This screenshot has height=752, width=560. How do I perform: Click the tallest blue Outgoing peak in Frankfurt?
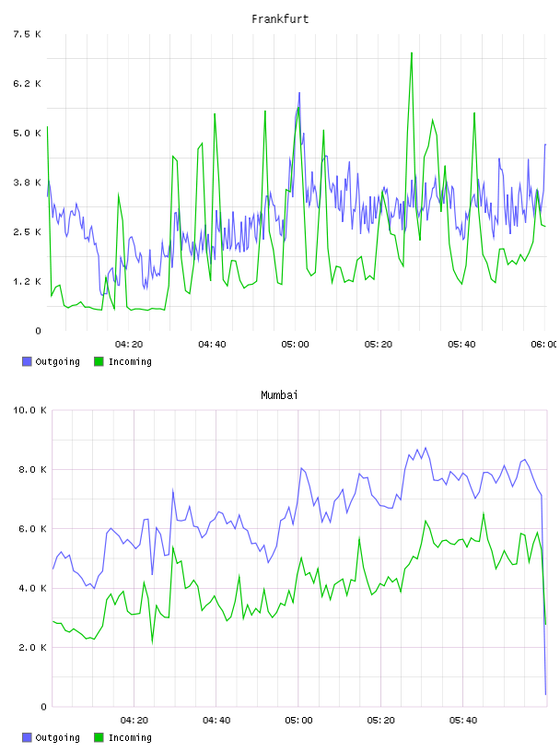pyautogui.click(x=299, y=94)
